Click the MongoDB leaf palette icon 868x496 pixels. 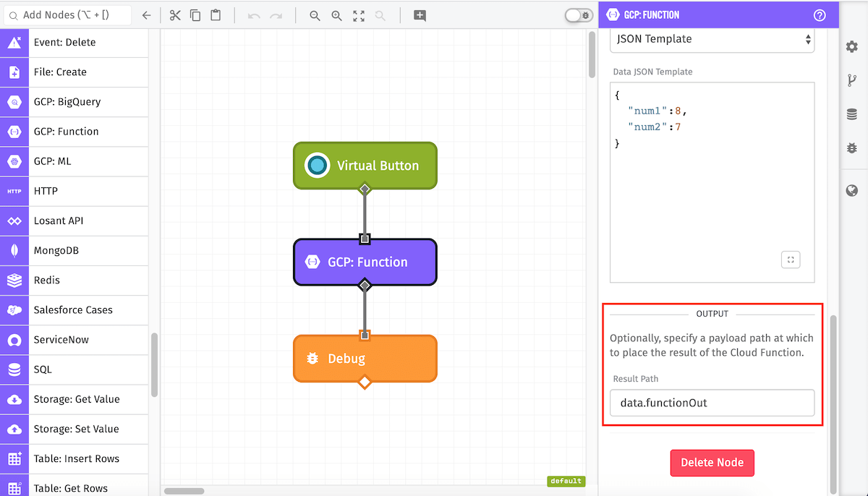[x=14, y=251]
